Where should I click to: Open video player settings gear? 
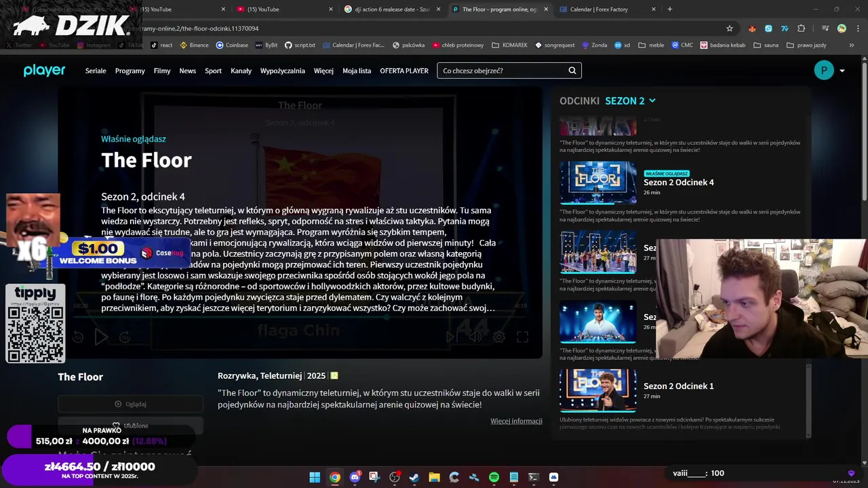(x=499, y=337)
